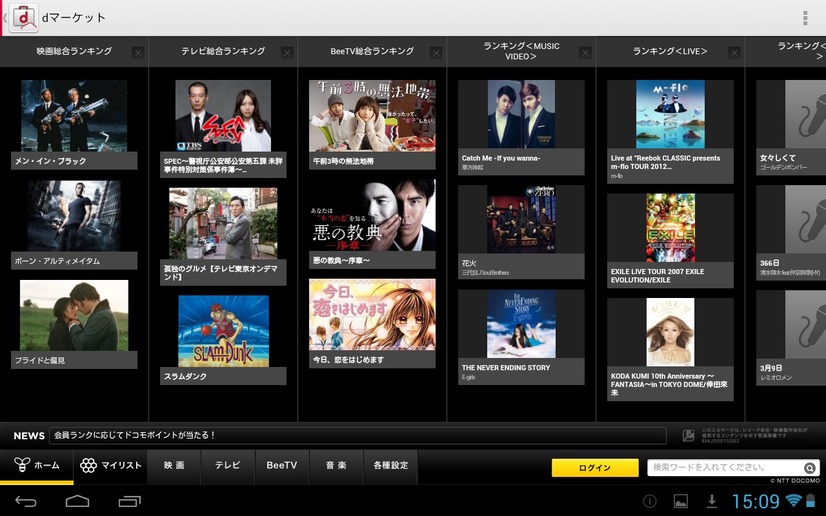This screenshot has height=516, width=826.
Task: Open EXILE LIVE TOUR 2007 thumbnail
Action: click(671, 227)
